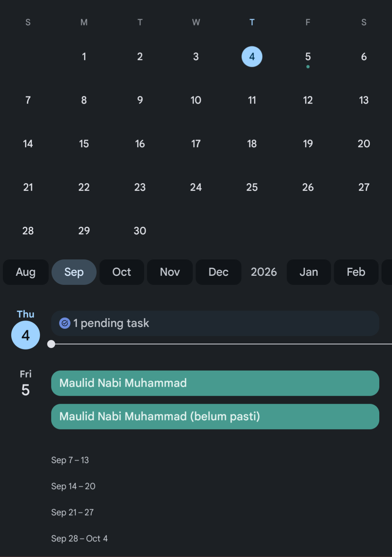Click the pending task checkmark icon
392x557 pixels.
(x=65, y=323)
